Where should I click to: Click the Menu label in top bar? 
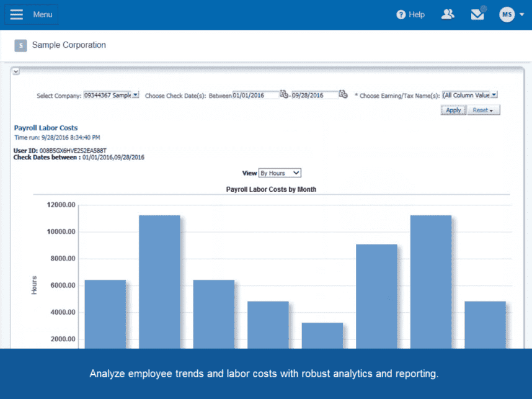click(x=43, y=14)
